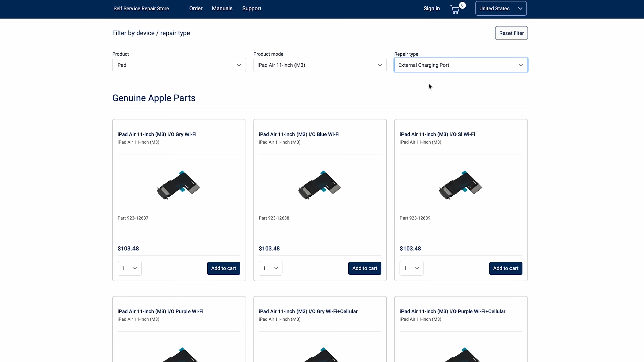The width and height of the screenshot is (644, 362).
Task: Go to the Support page
Action: click(252, 9)
